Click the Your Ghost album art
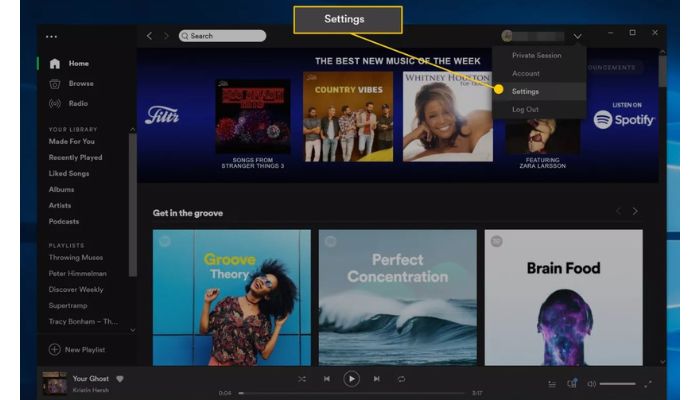 (x=54, y=383)
